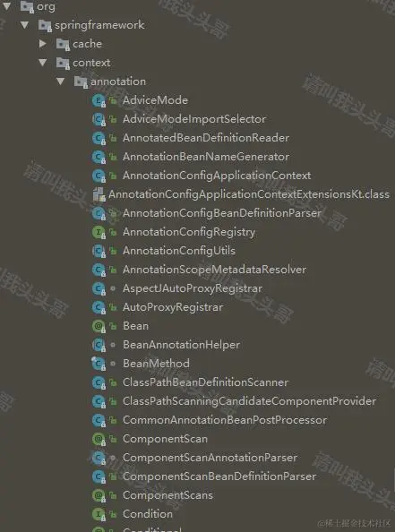
Task: Open CommonAnnotationBeanPostProcessor class
Action: [225, 420]
